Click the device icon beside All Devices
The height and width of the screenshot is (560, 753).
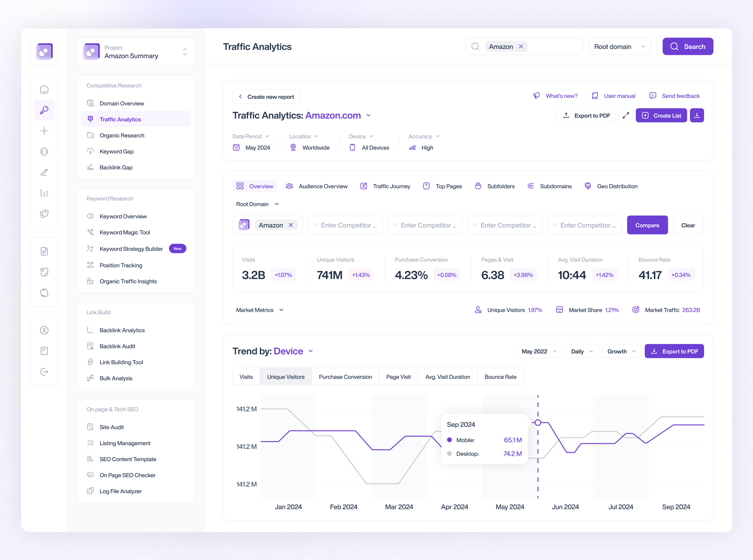(x=353, y=147)
